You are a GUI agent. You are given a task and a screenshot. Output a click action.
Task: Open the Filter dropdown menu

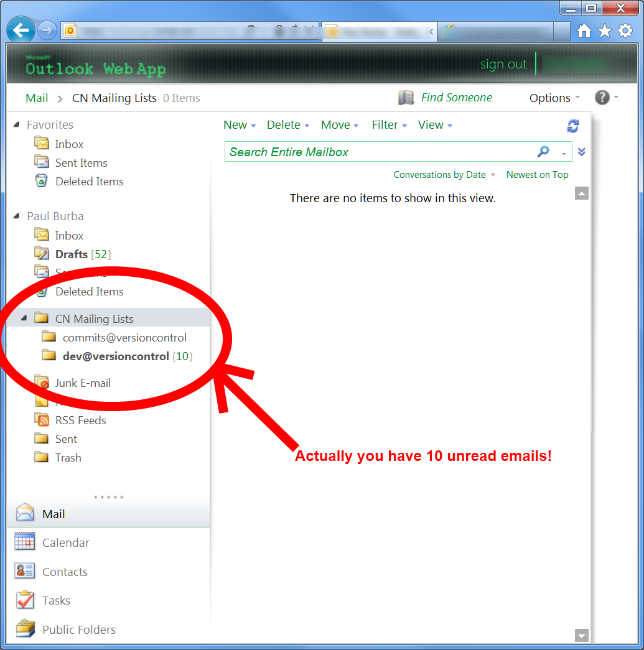(389, 125)
